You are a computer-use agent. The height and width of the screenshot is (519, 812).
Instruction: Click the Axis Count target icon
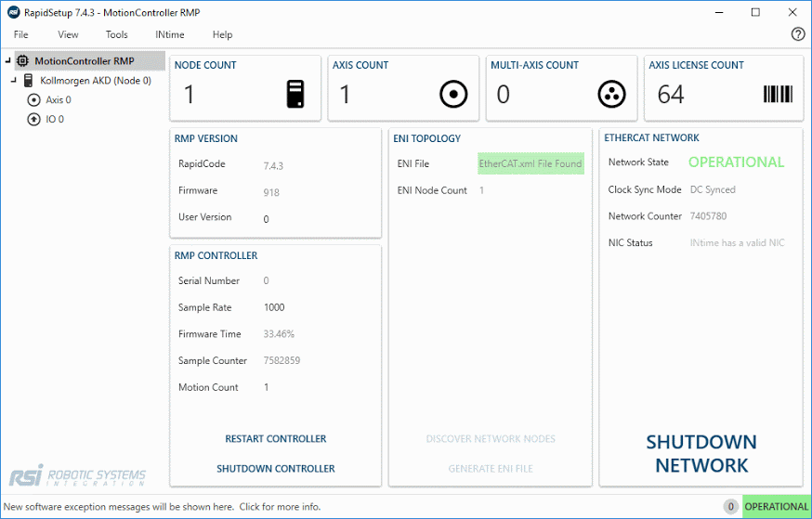[x=453, y=94]
